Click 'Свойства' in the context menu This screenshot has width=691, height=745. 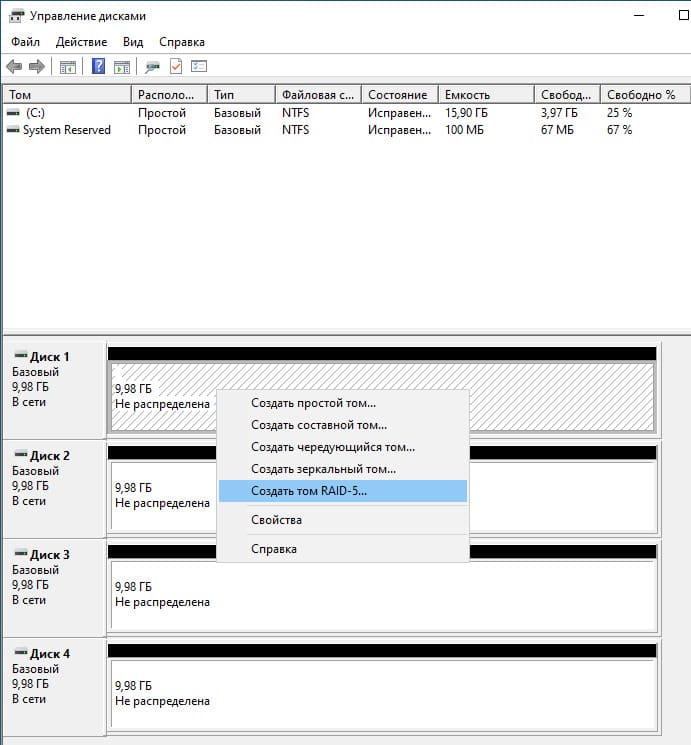coord(276,520)
